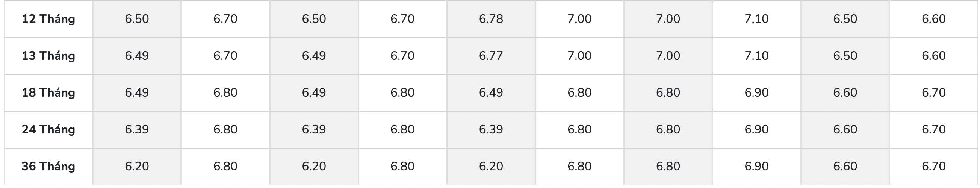Select the 6.60 cell in 18 Tháng row
980x188 pixels.
(x=845, y=92)
